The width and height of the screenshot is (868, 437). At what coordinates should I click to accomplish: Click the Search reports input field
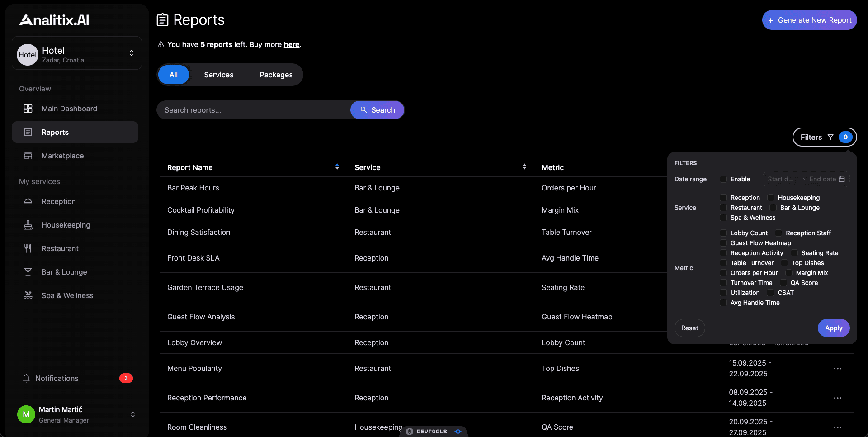pyautogui.click(x=253, y=110)
